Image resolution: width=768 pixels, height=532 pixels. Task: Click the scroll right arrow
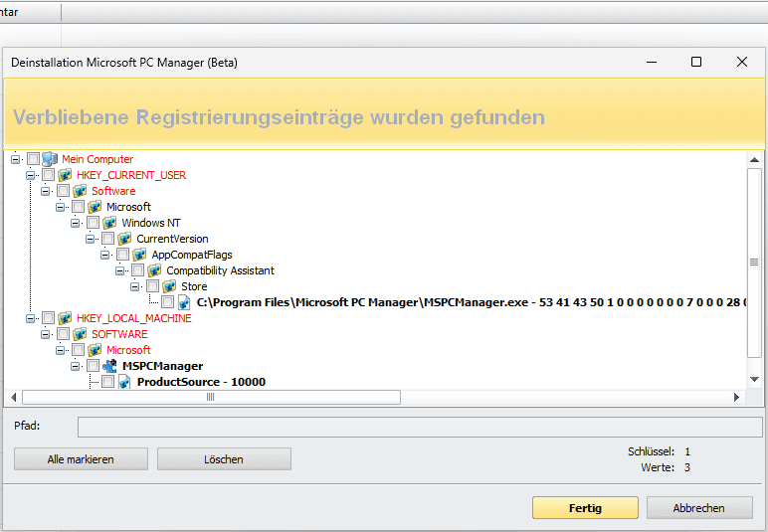click(x=736, y=397)
